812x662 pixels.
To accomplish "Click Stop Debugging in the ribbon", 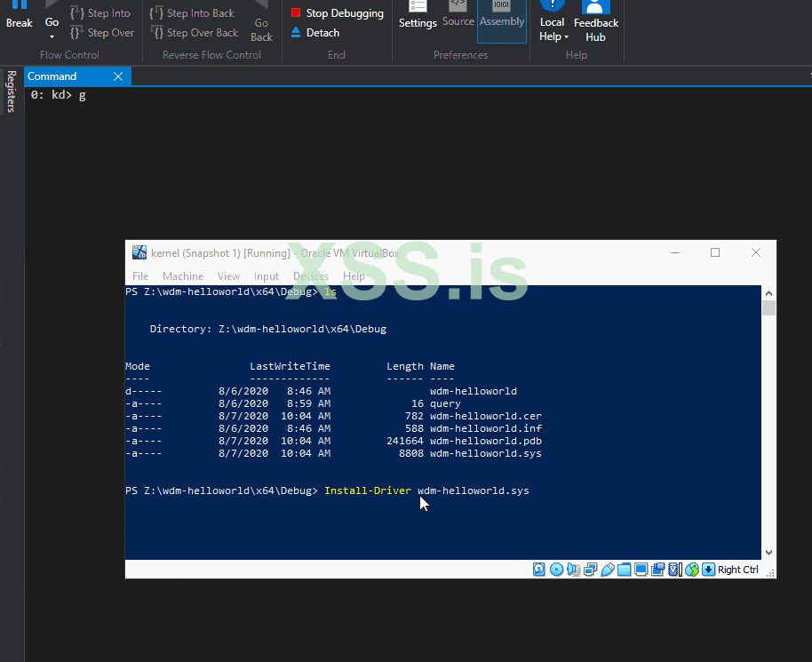I will (x=337, y=13).
